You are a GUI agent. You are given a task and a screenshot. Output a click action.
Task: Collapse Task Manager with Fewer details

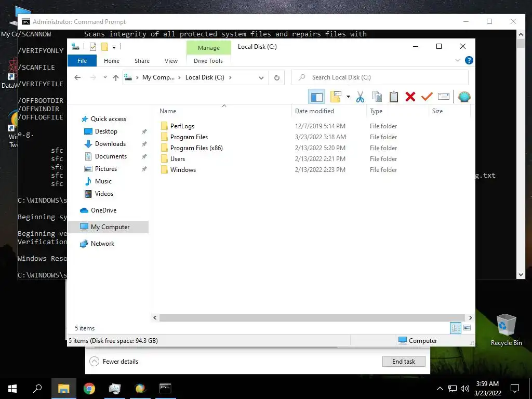point(114,362)
